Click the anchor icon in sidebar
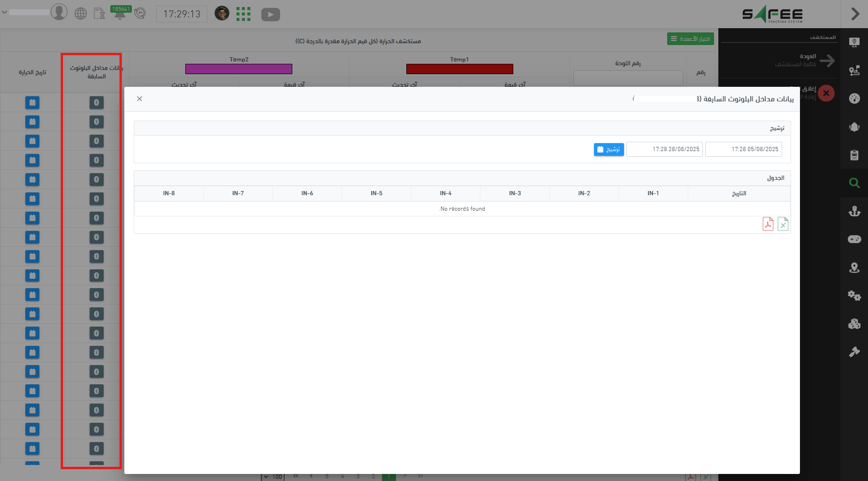The width and height of the screenshot is (868, 481). [x=854, y=211]
